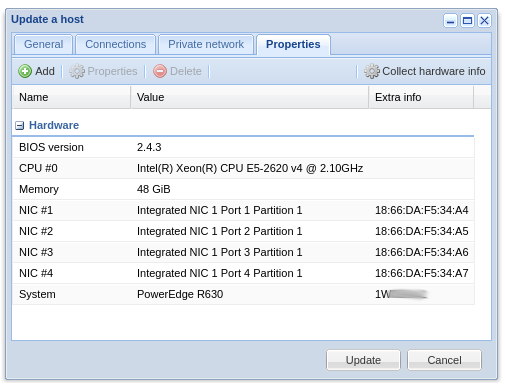The height and width of the screenshot is (390, 506).
Task: Select the BIOS version row
Action: [243, 147]
